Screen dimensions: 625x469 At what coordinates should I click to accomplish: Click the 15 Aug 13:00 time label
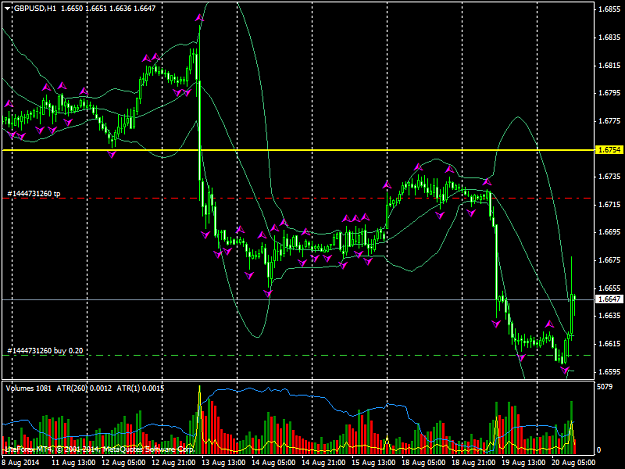point(373,463)
